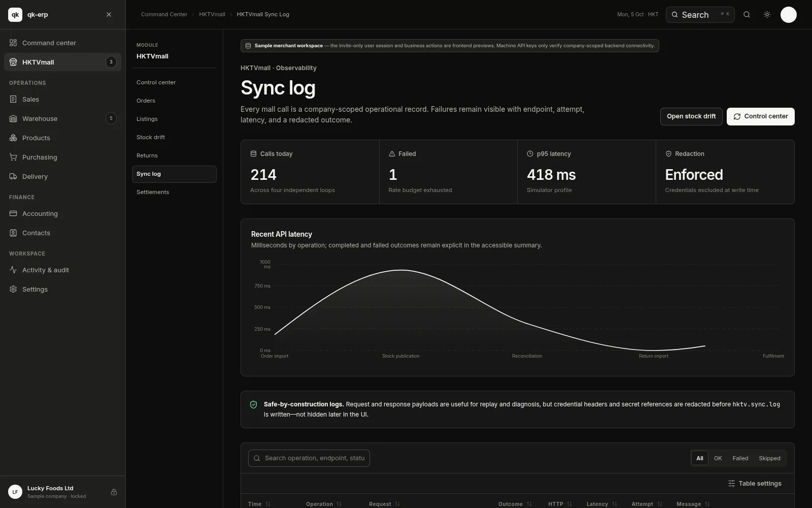Open Command center from sidebar
812x508 pixels.
coord(63,43)
